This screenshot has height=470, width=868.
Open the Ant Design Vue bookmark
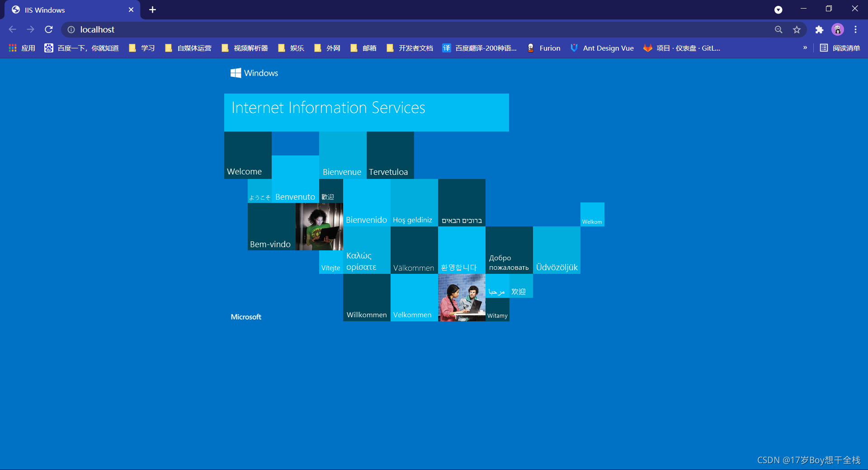(x=602, y=48)
